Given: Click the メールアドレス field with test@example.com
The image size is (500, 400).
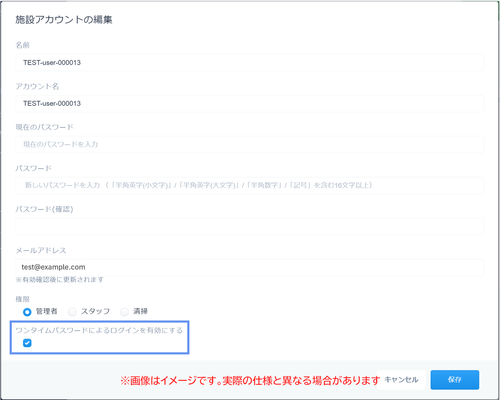Looking at the screenshot, I should 250,268.
